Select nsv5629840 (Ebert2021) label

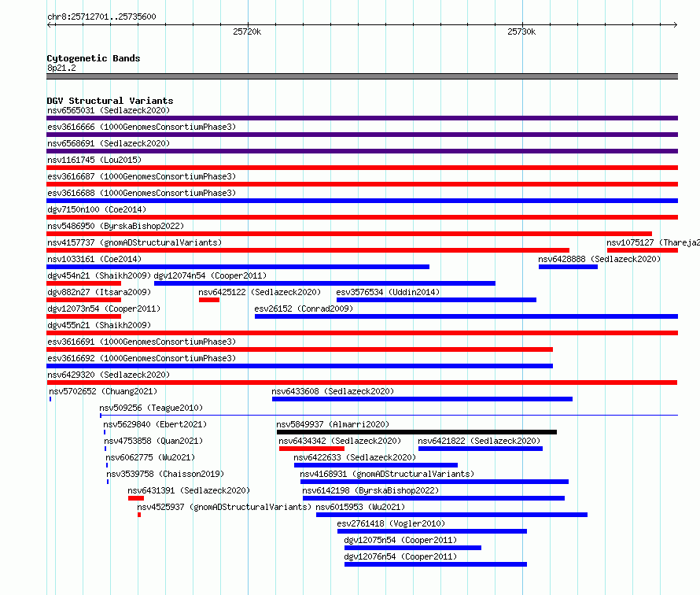click(155, 424)
